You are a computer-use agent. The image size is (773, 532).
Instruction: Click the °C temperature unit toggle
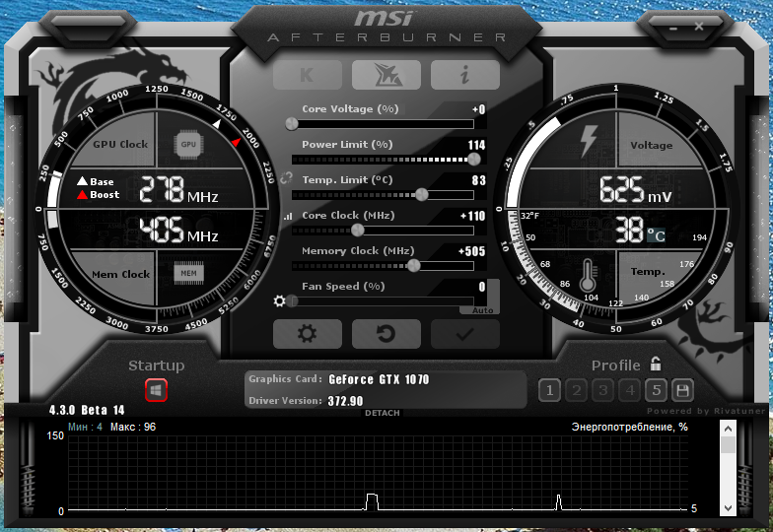pyautogui.click(x=657, y=234)
